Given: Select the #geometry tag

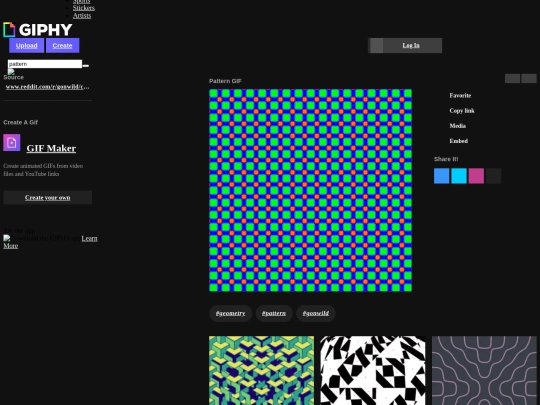Looking at the screenshot, I should 230,313.
